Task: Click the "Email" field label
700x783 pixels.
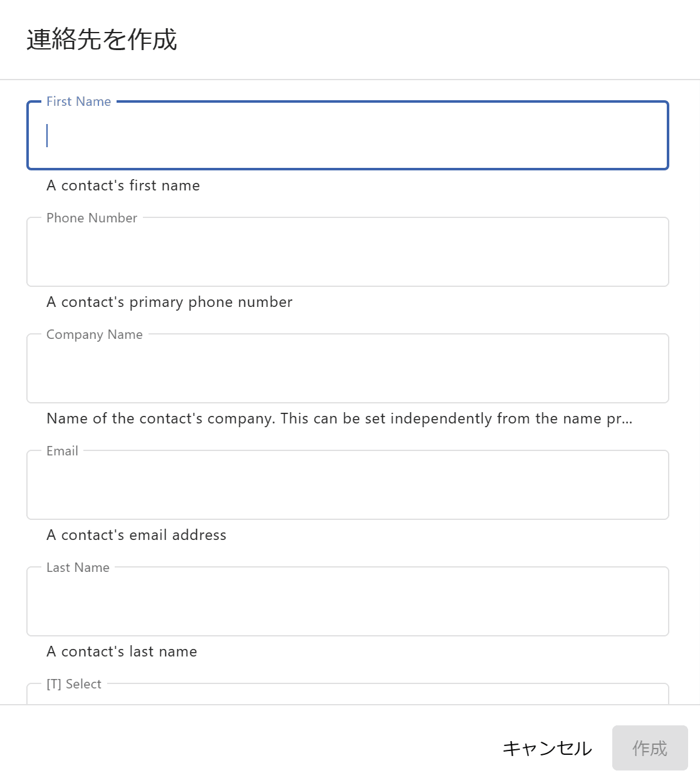Action: click(x=62, y=451)
